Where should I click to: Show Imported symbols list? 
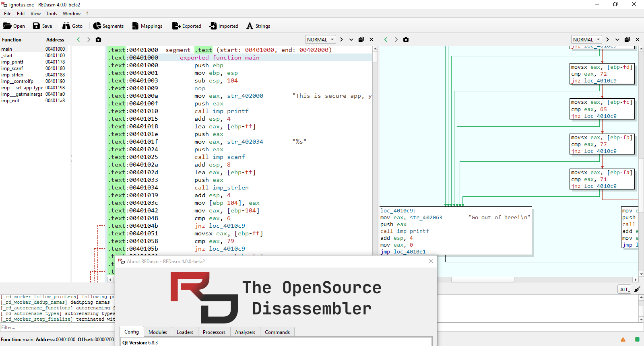[224, 26]
